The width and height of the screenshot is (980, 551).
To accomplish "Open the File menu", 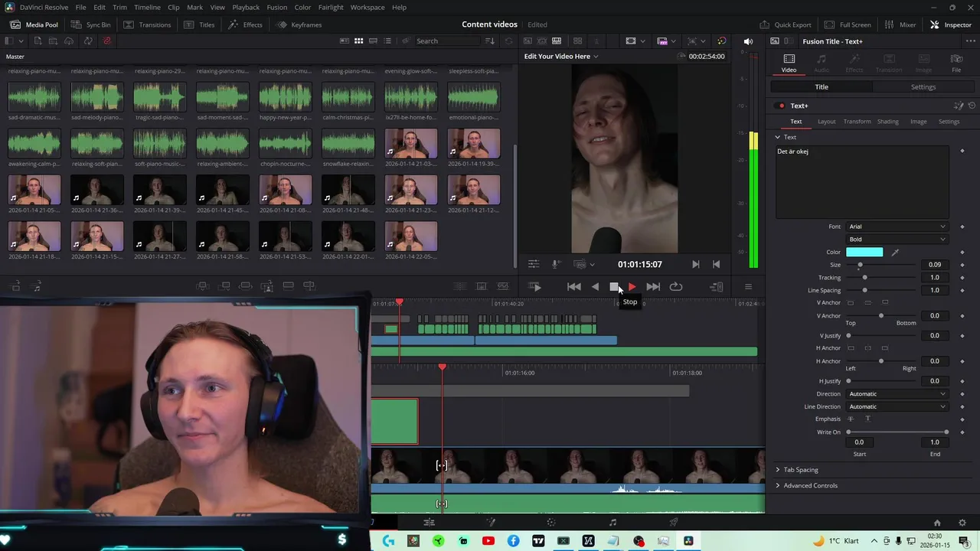I will 80,7.
